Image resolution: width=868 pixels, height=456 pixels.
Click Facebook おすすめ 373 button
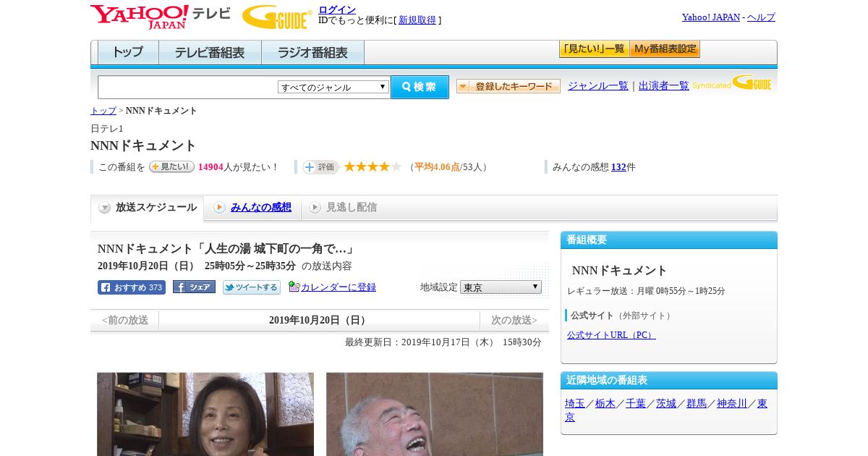pos(132,287)
